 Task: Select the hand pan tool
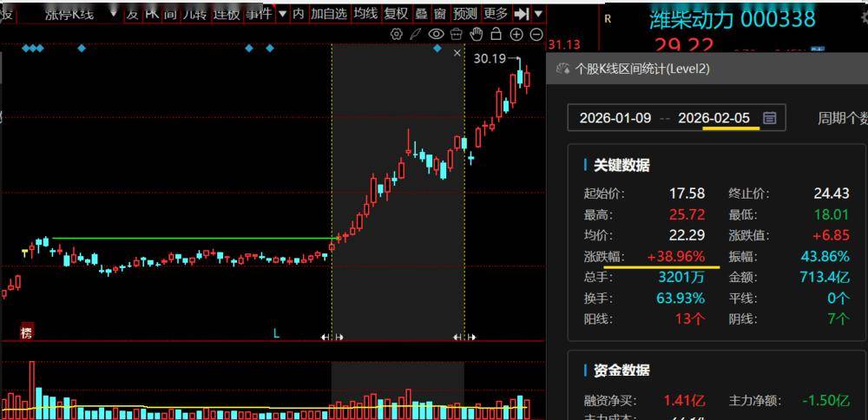[x=476, y=35]
